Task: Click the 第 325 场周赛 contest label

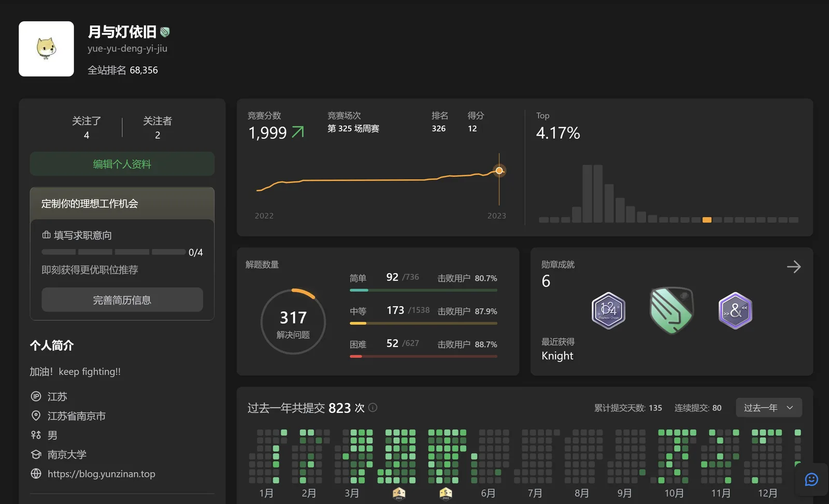Action: (353, 128)
